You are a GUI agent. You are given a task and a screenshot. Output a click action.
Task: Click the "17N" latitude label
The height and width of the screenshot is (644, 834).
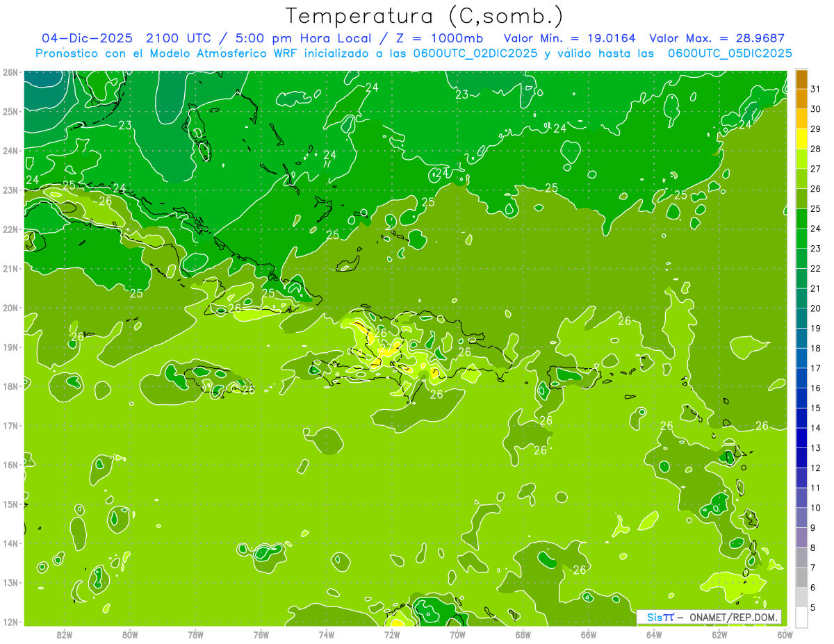tap(10, 425)
